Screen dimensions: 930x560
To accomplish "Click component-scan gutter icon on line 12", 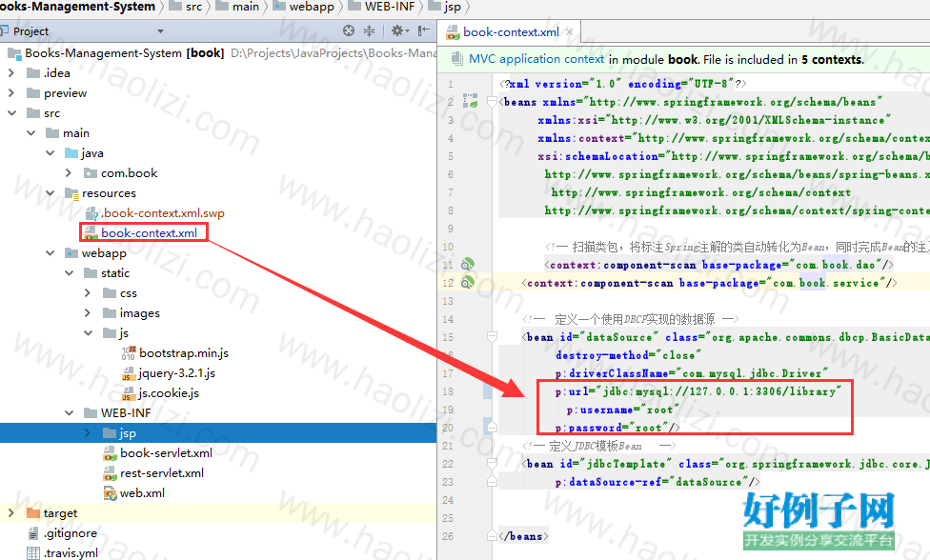I will [x=468, y=282].
